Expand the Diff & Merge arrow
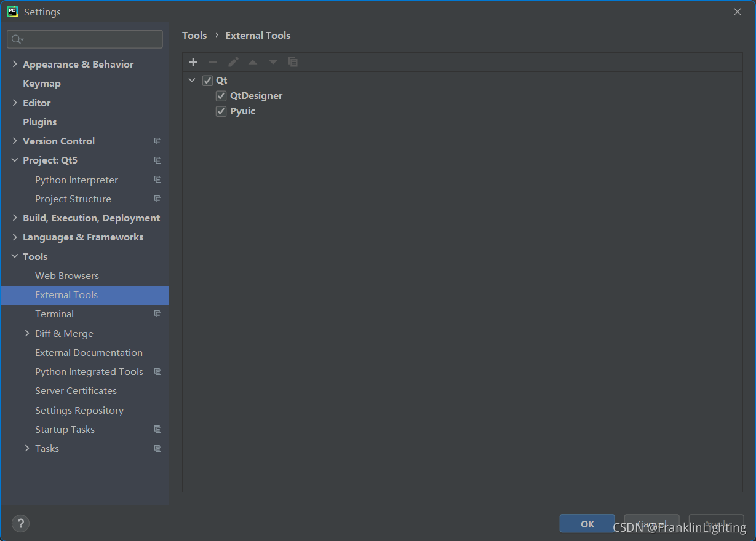The image size is (756, 541). (x=27, y=334)
